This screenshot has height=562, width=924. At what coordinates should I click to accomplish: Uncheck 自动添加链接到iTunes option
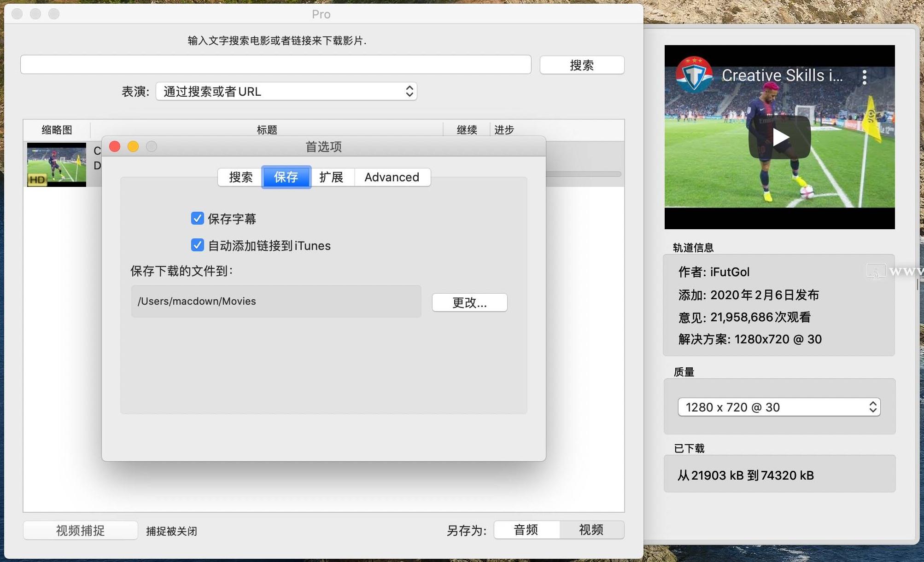click(198, 245)
